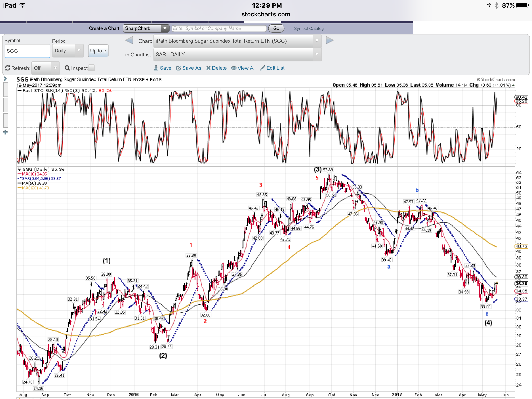Open the Symbol Catalog link
This screenshot has height=399, width=532.
tap(309, 29)
